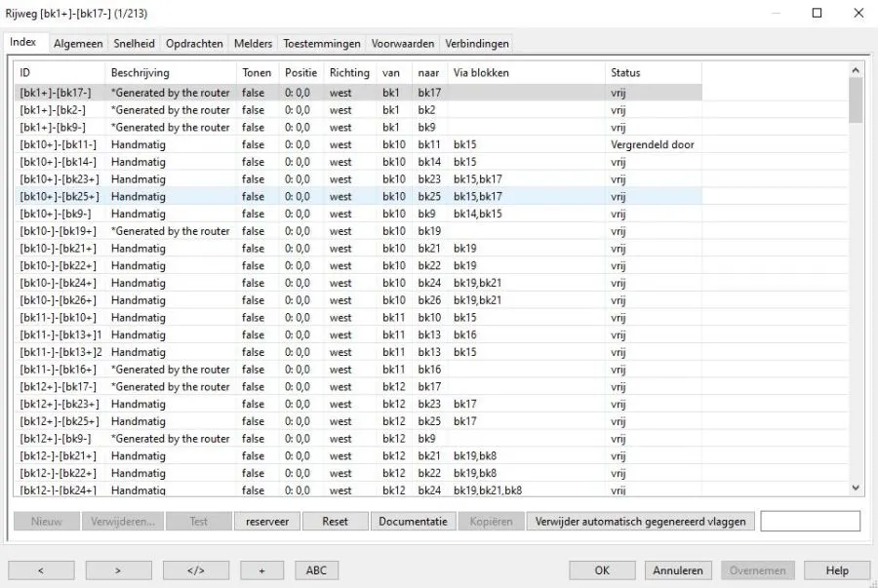Click the reserveer button
Viewport: 878px width, 588px height.
tap(266, 522)
